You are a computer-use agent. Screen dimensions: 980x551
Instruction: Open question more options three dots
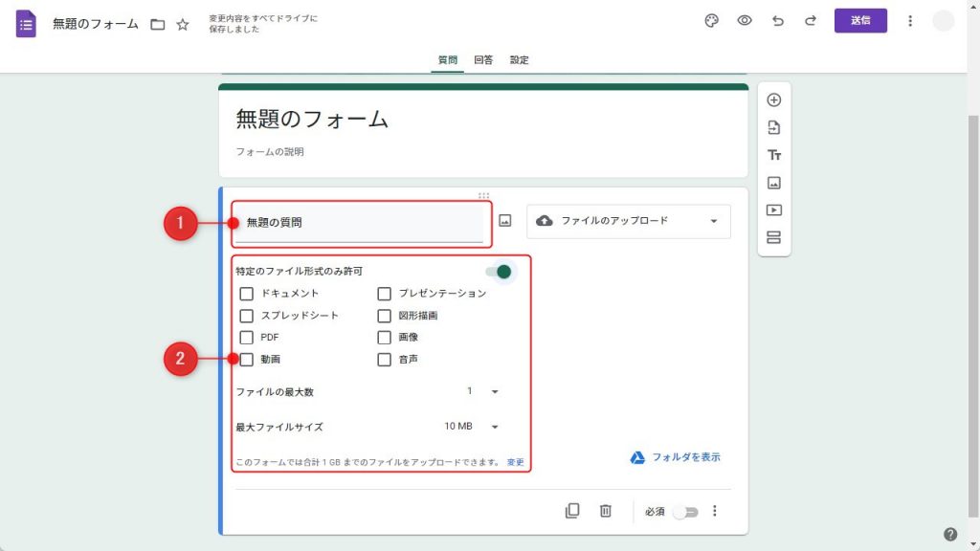click(714, 511)
